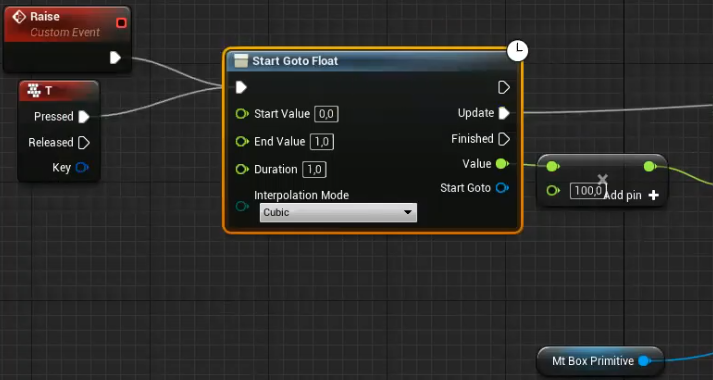This screenshot has height=380, width=713.
Task: Click the top output execution pin of Start Goto Float
Action: (x=504, y=87)
